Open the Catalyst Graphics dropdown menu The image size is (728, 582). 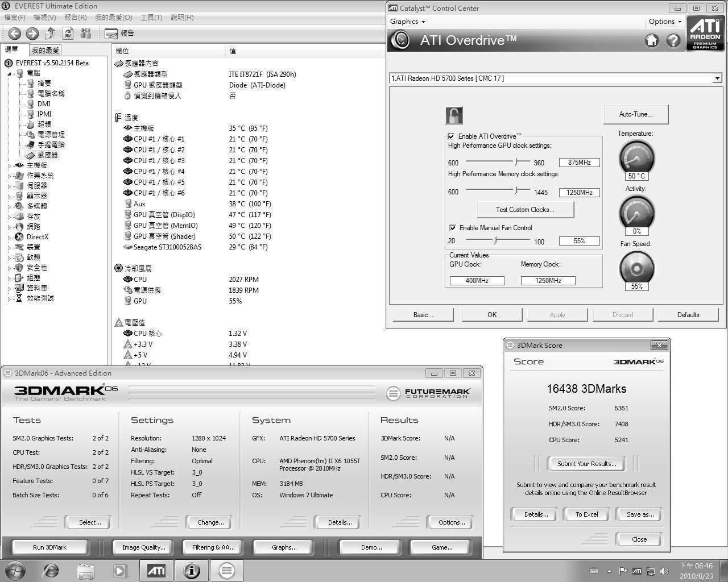coord(407,22)
